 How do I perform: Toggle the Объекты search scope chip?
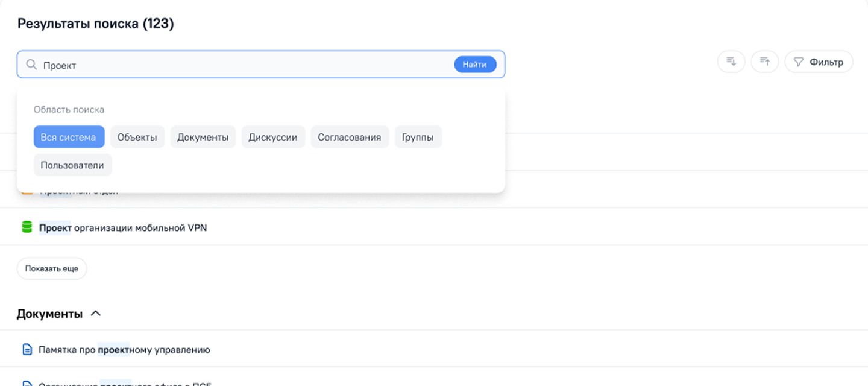[137, 137]
